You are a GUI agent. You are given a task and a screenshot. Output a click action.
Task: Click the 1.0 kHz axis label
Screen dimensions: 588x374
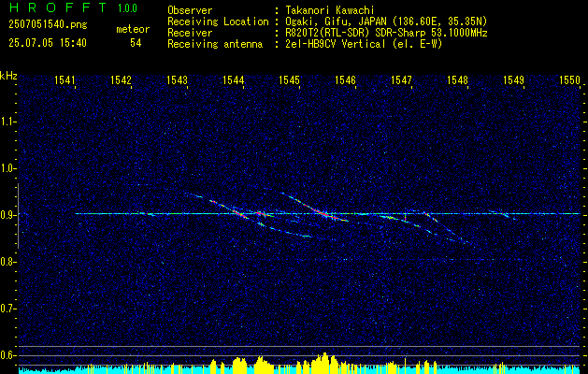(7, 168)
